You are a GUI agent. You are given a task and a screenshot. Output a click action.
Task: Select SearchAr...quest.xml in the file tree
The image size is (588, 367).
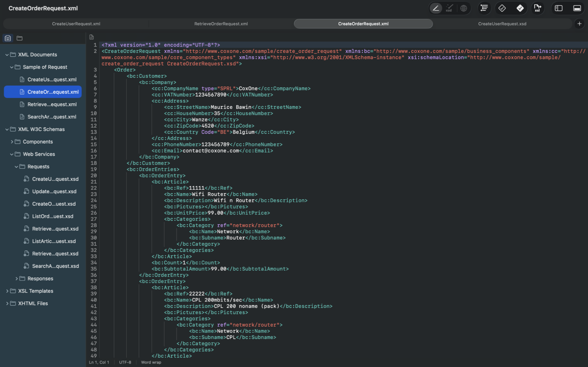(x=51, y=116)
